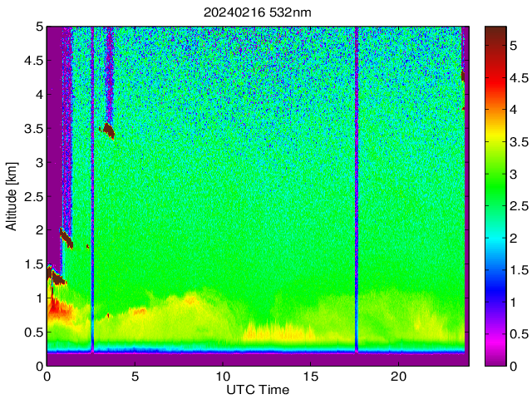Image resolution: width=532 pixels, height=399 pixels.
Task: Select the 'UTC Time' x-axis label
Action: pos(258,390)
